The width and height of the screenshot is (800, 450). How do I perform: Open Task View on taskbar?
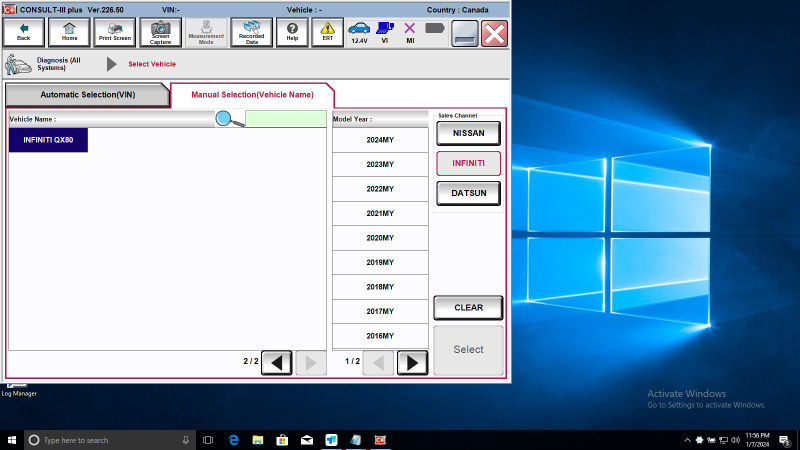tap(208, 440)
